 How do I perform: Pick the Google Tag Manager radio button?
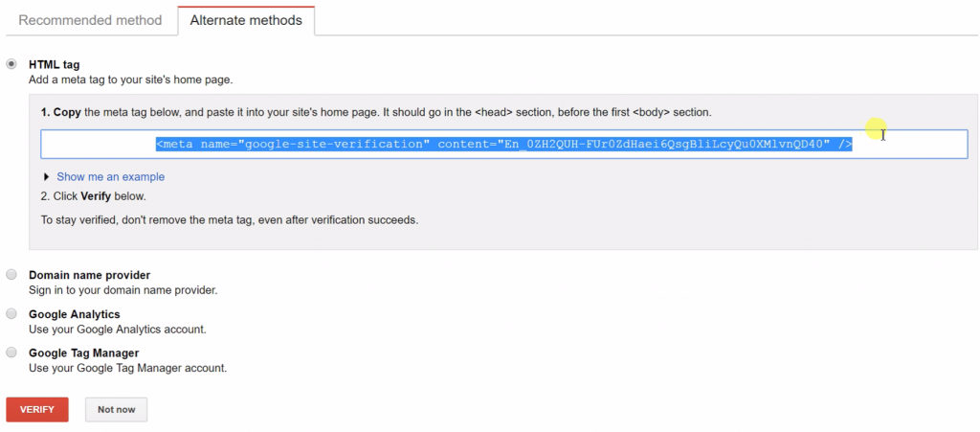click(x=11, y=352)
